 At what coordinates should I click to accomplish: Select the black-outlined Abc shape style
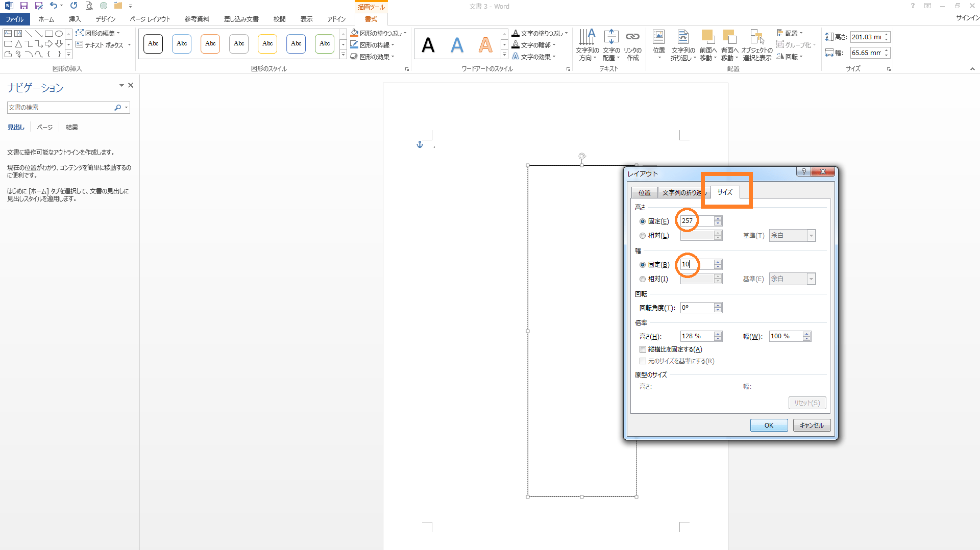click(153, 44)
